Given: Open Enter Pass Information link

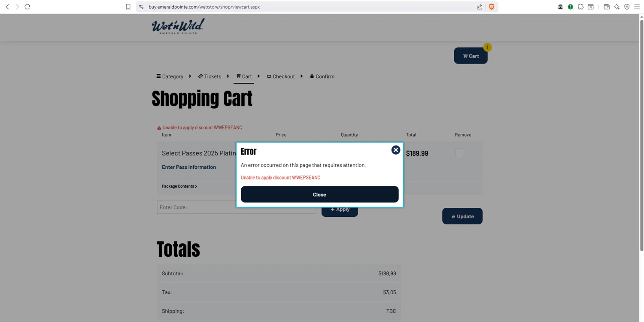Looking at the screenshot, I should 189,167.
